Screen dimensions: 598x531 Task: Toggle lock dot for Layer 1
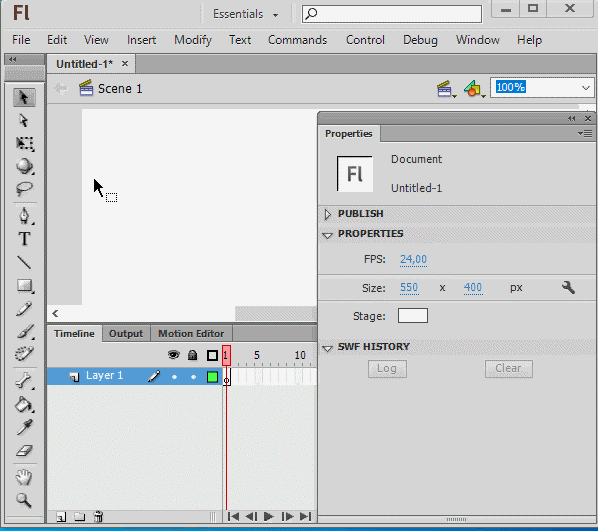click(193, 377)
